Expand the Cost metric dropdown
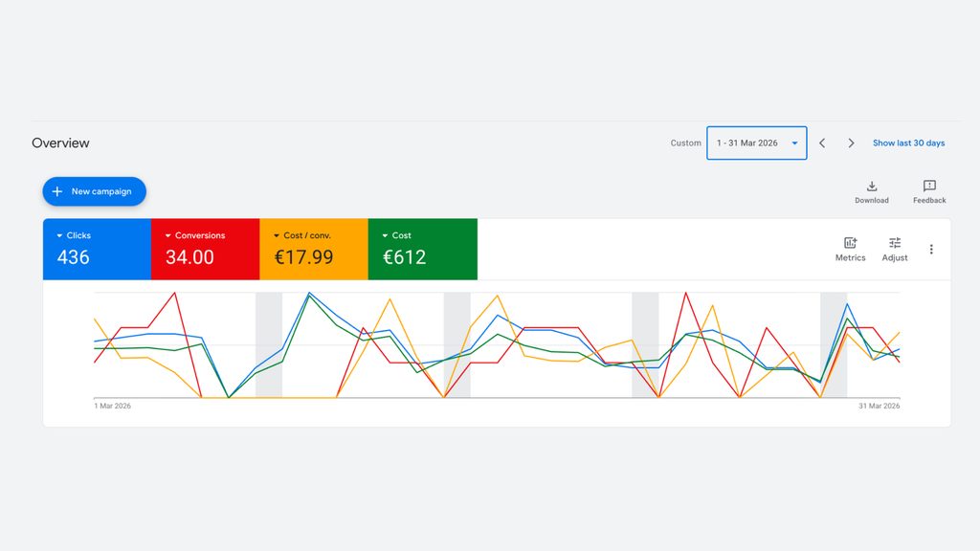The image size is (980, 551). [396, 235]
